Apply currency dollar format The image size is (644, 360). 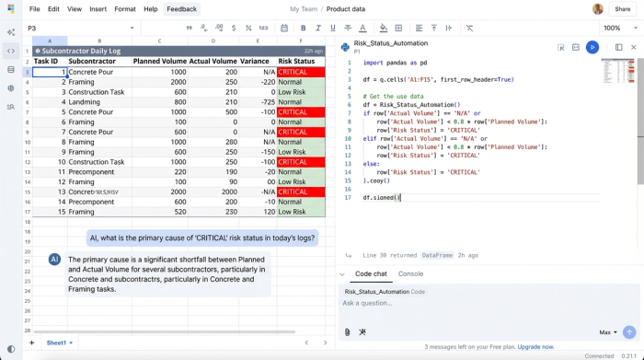pyautogui.click(x=234, y=28)
